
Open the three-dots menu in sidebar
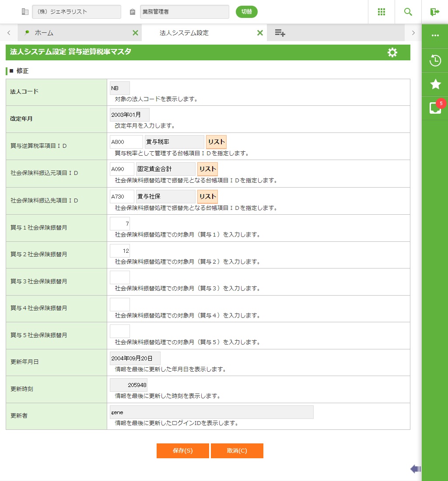coord(435,35)
